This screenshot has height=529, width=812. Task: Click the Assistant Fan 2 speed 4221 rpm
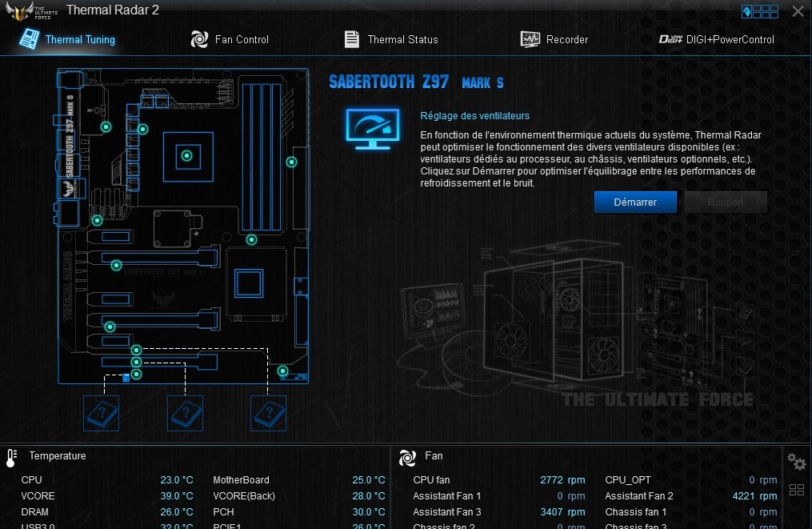[754, 496]
